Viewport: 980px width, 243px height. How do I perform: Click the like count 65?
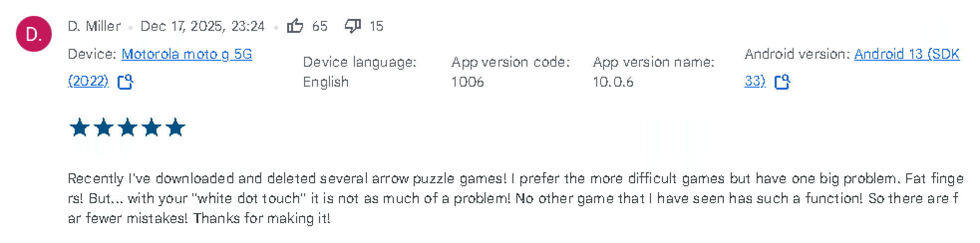(x=320, y=26)
